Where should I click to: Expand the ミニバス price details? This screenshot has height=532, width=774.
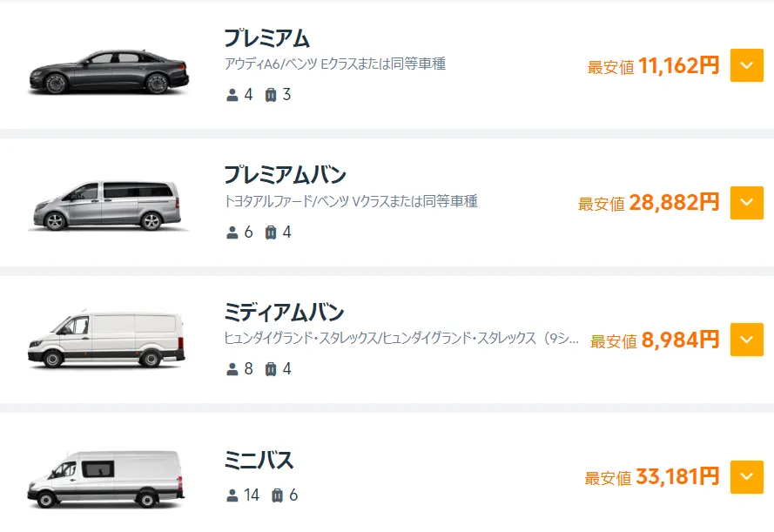coord(746,477)
